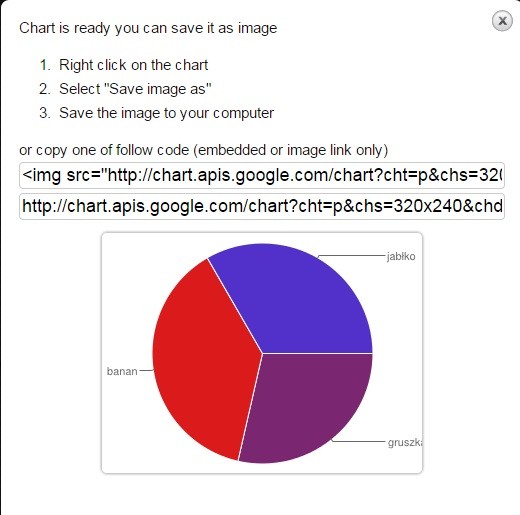Click the 'Right click on the chart' step
This screenshot has width=520, height=515.
pyautogui.click(x=134, y=65)
